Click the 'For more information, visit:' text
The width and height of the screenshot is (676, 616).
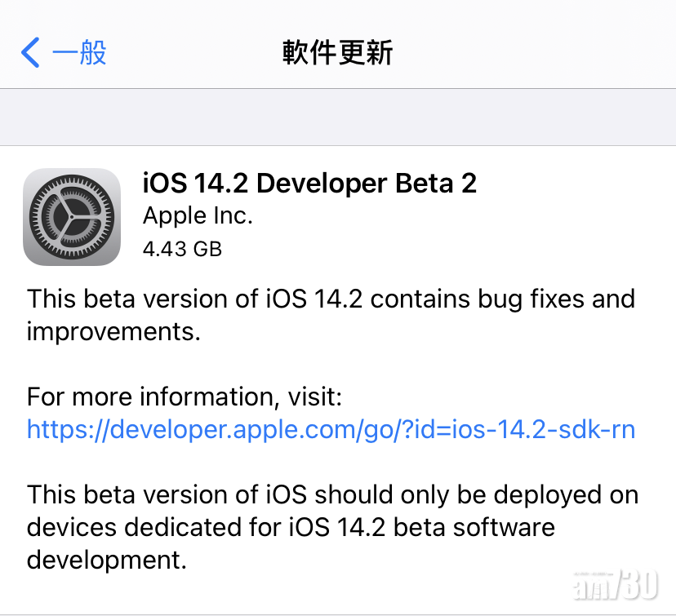185,397
